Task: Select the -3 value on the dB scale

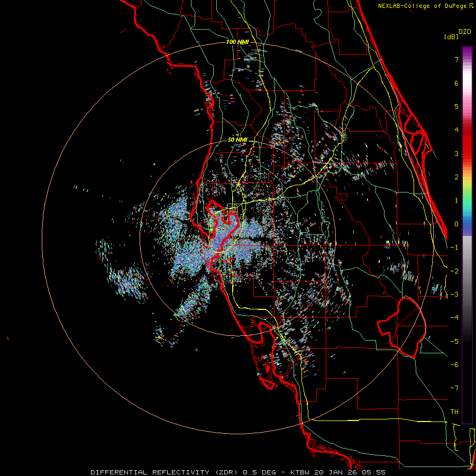Action: point(454,295)
